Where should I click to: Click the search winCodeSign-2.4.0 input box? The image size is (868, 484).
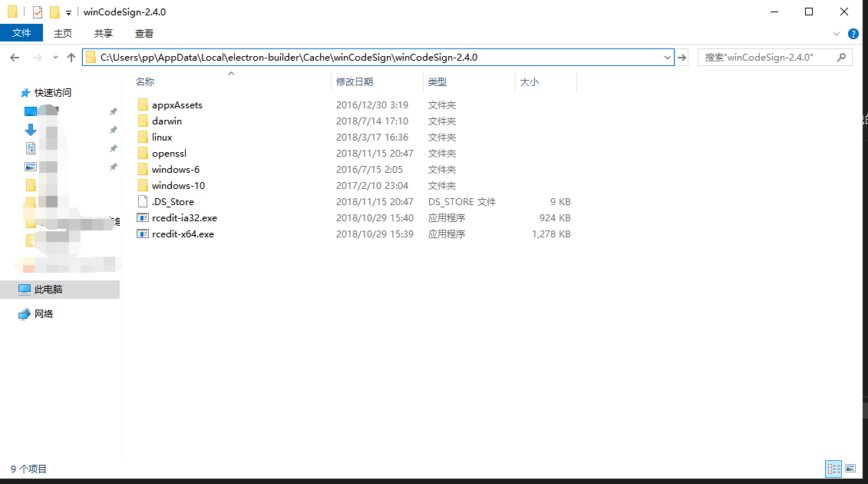click(x=767, y=58)
